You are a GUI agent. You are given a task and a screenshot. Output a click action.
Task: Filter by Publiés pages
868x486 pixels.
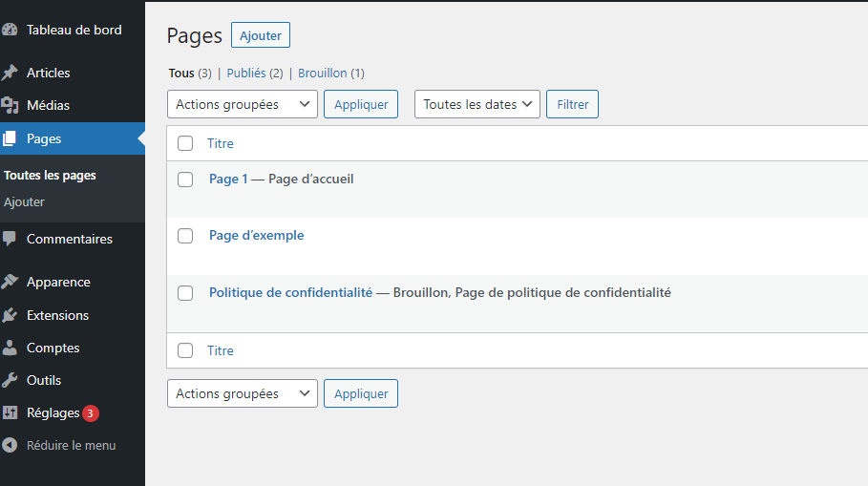tap(246, 73)
